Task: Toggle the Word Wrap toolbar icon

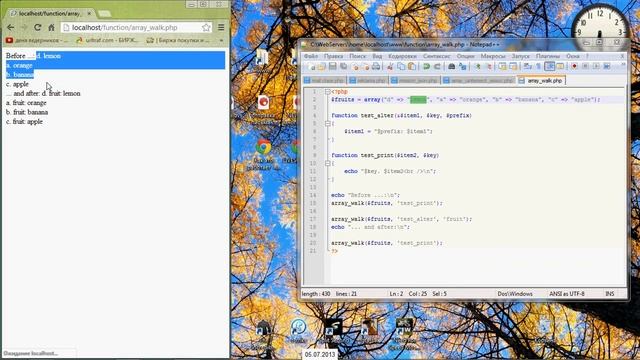Action: click(528, 67)
